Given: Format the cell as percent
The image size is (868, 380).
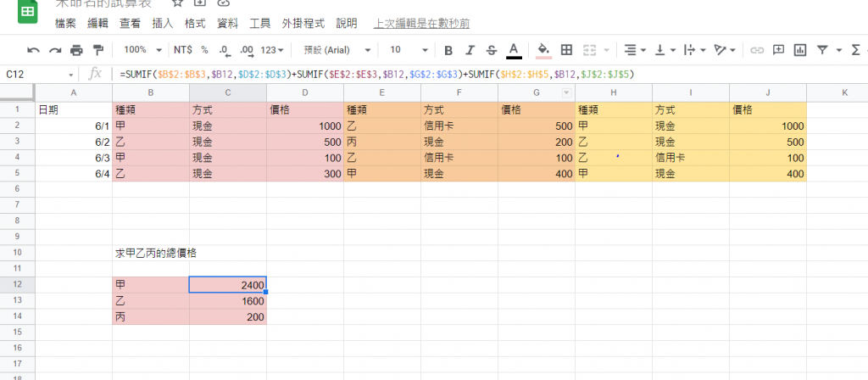Looking at the screenshot, I should [x=204, y=50].
